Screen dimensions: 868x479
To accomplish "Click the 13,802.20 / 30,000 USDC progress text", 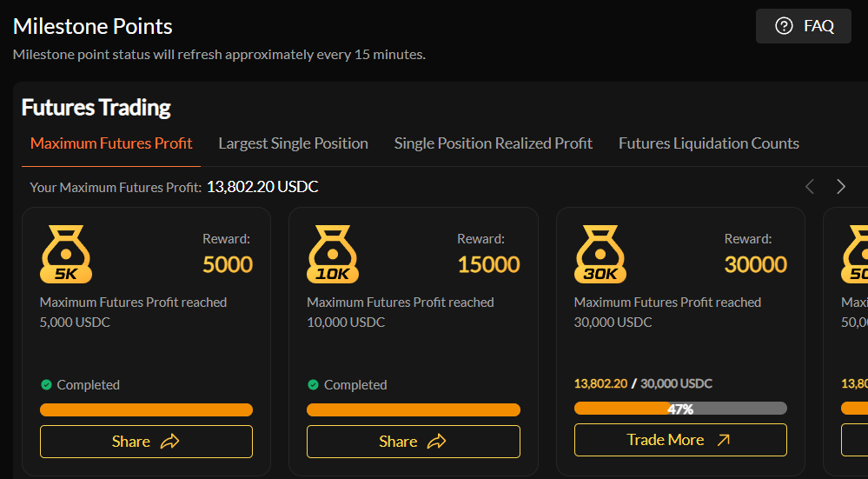I will [x=643, y=383].
